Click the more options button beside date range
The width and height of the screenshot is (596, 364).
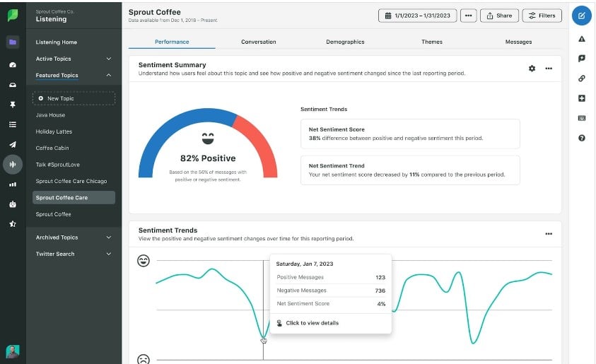468,16
